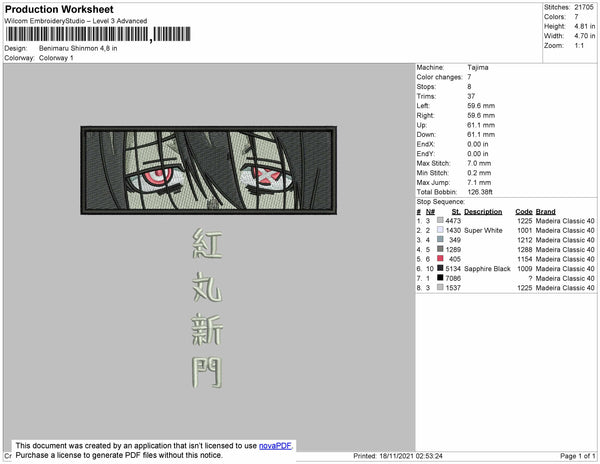Image resolution: width=600 pixels, height=464 pixels.
Task: Click the Color changes value '7'
Action: (469, 77)
